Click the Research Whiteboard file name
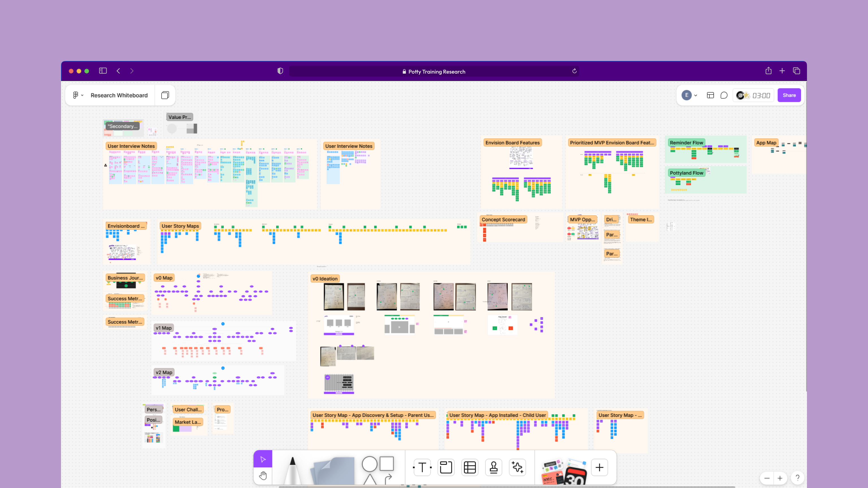Viewport: 868px width, 488px height. tap(119, 95)
